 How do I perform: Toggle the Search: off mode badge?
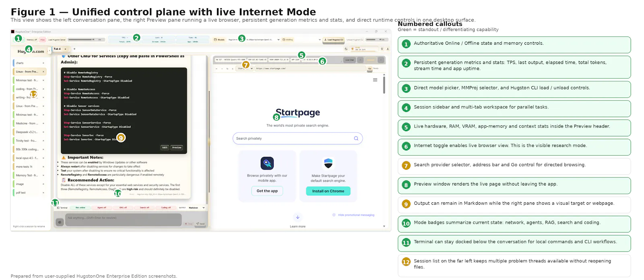pyautogui.click(x=144, y=208)
